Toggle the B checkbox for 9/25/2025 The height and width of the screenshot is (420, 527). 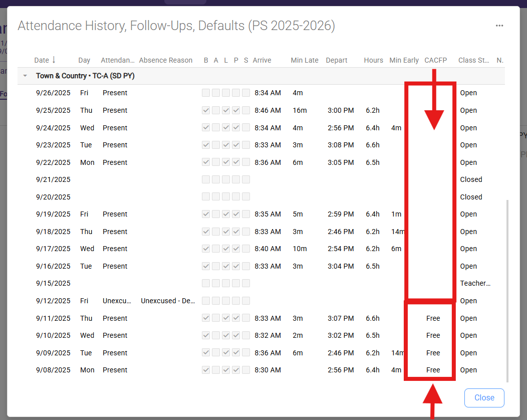(x=206, y=110)
